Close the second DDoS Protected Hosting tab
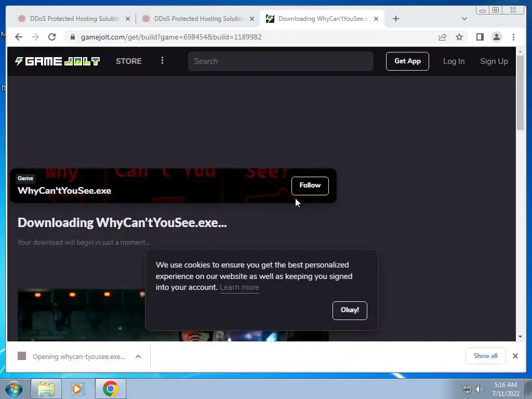This screenshot has height=399, width=532. pos(252,19)
